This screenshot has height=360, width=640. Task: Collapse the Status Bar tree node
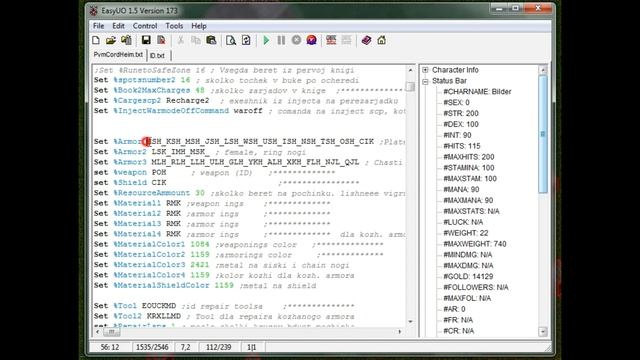[425, 81]
